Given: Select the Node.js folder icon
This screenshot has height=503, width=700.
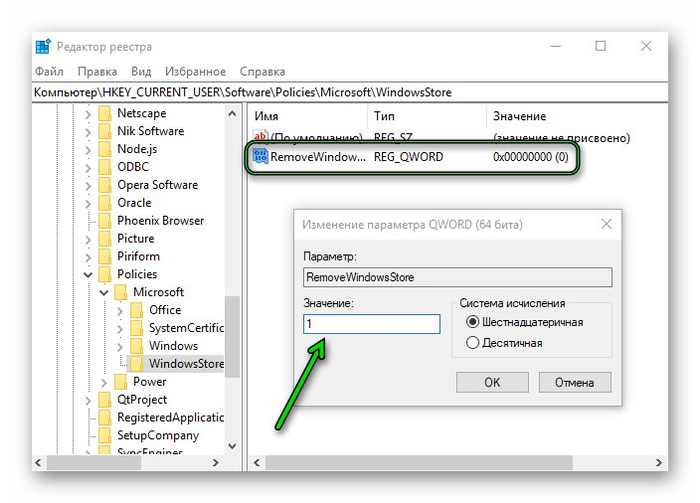Looking at the screenshot, I should pyautogui.click(x=105, y=149).
